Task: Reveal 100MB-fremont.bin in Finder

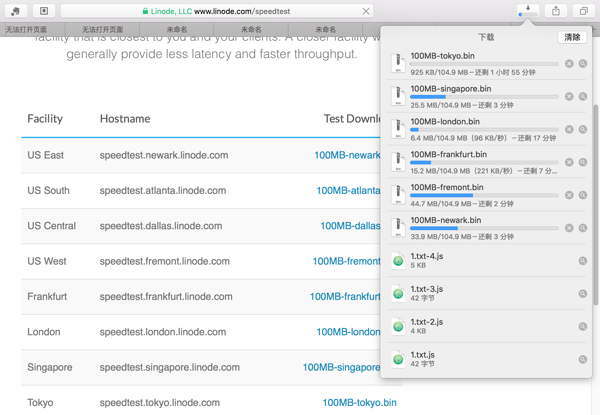Action: [582, 195]
